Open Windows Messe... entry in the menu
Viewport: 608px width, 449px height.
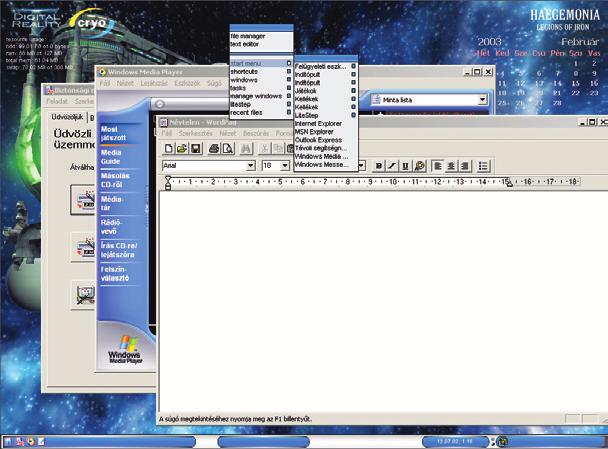[325, 164]
